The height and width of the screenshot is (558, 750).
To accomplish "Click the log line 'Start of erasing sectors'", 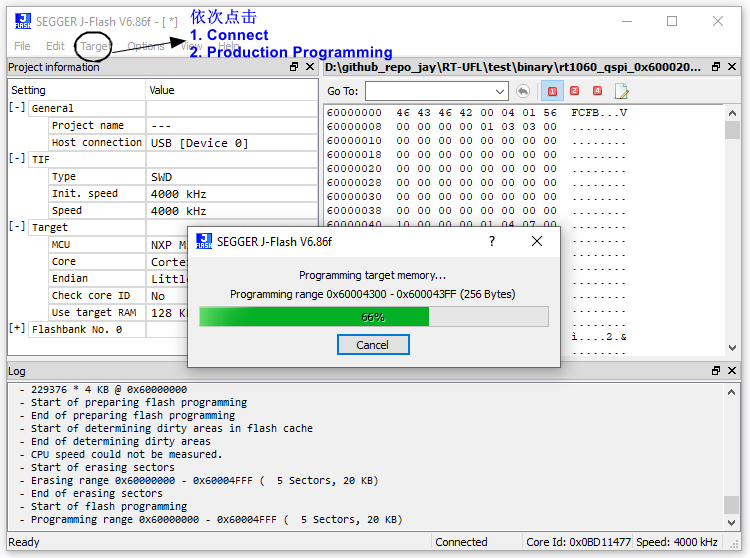I will [102, 467].
